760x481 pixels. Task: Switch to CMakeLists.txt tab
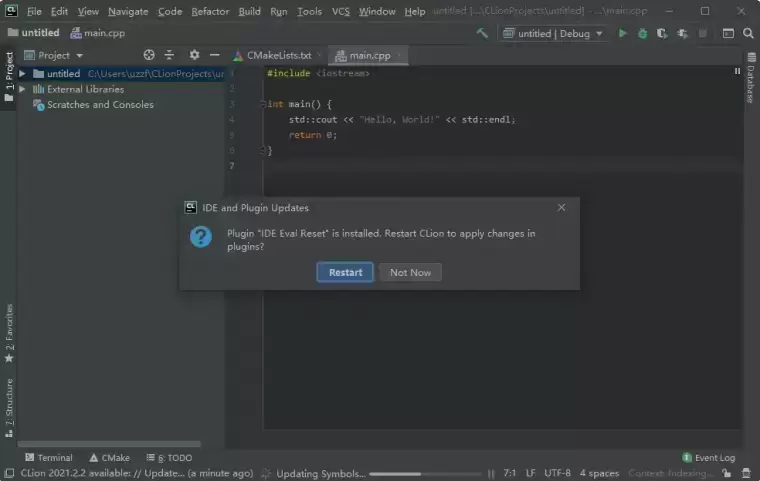pyautogui.click(x=279, y=55)
